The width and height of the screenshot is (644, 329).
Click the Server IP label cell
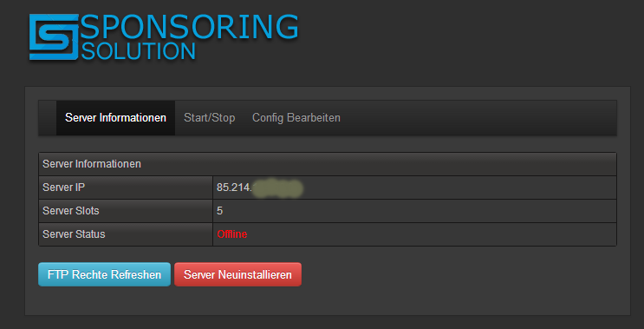coord(126,188)
